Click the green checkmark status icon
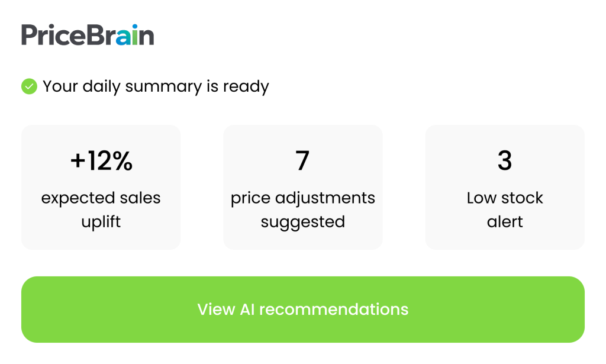Image resolution: width=606 pixels, height=364 pixels. point(29,86)
